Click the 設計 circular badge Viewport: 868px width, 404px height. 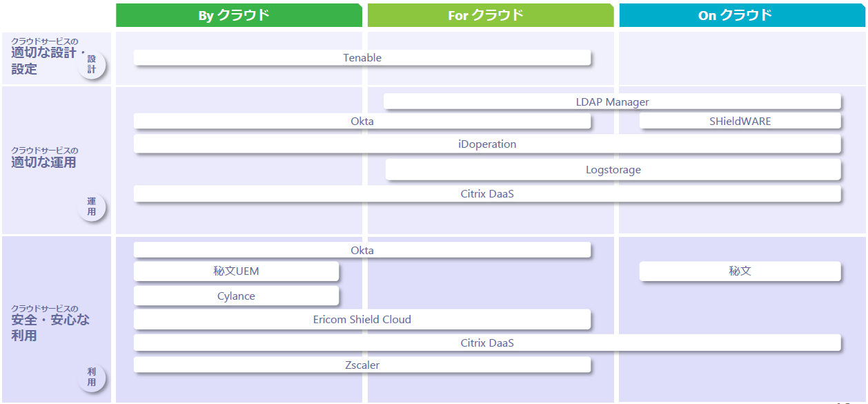(x=92, y=65)
